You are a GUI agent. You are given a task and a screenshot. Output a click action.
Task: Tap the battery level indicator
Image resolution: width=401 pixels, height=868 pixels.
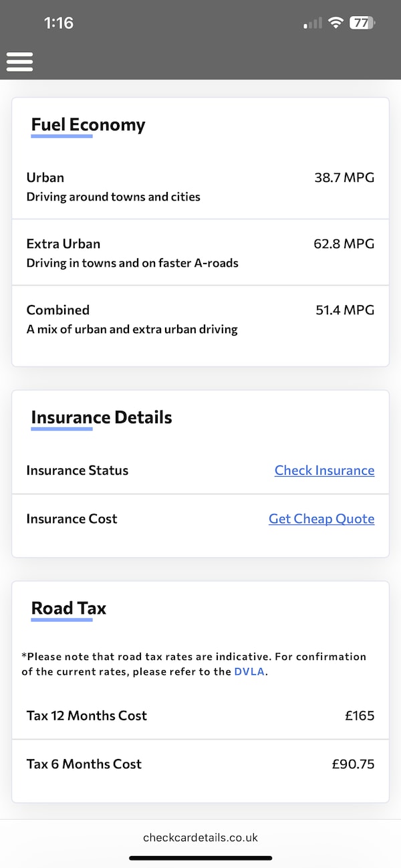[362, 23]
